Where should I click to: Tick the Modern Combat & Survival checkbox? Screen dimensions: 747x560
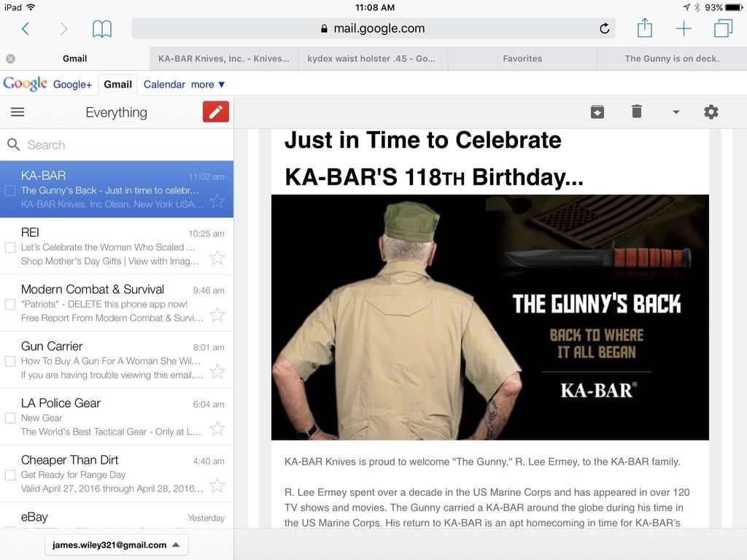click(10, 304)
